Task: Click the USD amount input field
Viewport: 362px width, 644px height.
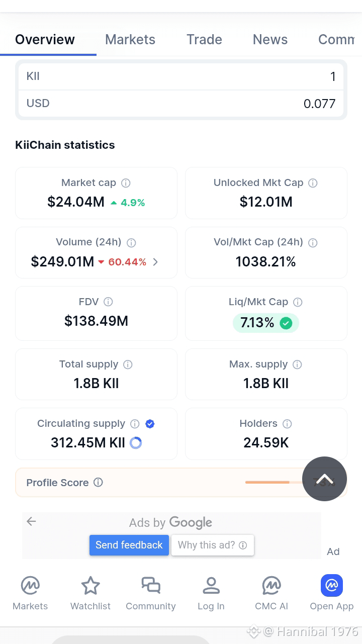Action: click(x=181, y=104)
